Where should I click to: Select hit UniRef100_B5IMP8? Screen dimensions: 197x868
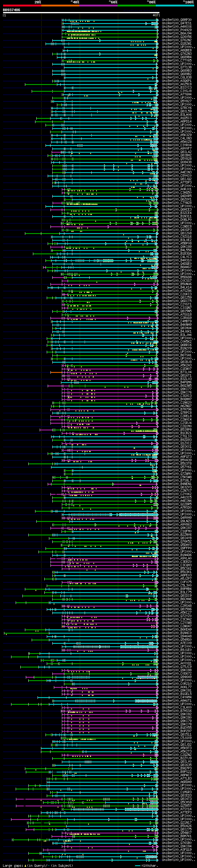point(177,430)
